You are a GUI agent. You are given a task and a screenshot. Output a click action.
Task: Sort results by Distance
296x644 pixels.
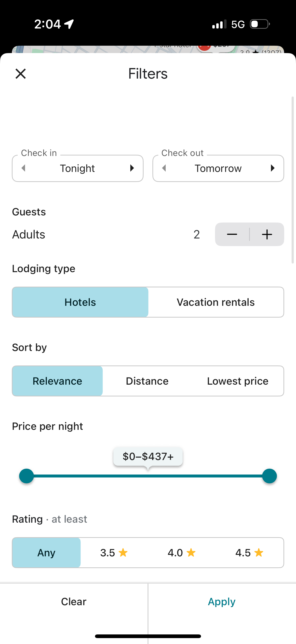pos(147,381)
